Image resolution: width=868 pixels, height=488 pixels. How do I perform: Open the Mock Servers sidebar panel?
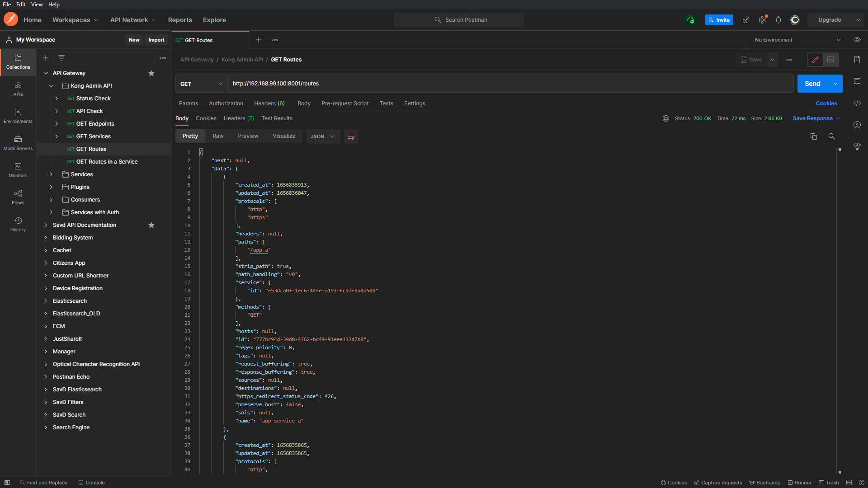18,143
